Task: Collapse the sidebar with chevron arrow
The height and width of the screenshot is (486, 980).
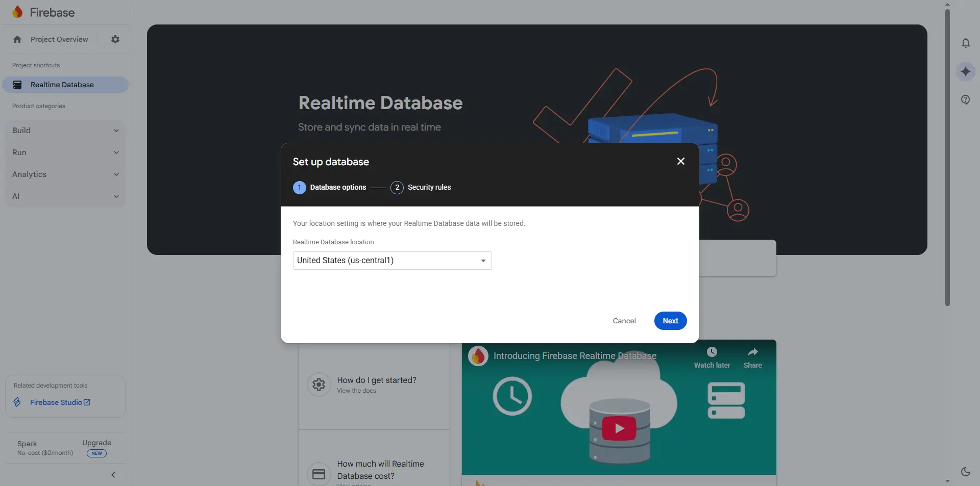Action: coord(113,475)
